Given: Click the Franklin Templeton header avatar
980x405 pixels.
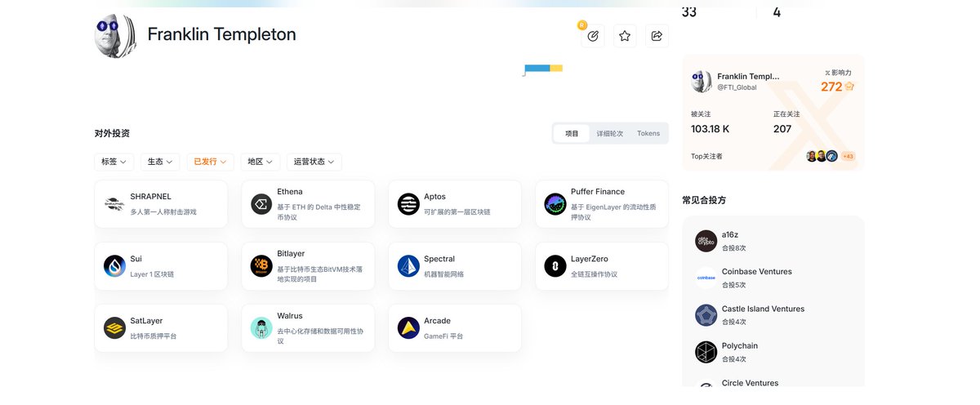Looking at the screenshot, I should pyautogui.click(x=116, y=35).
